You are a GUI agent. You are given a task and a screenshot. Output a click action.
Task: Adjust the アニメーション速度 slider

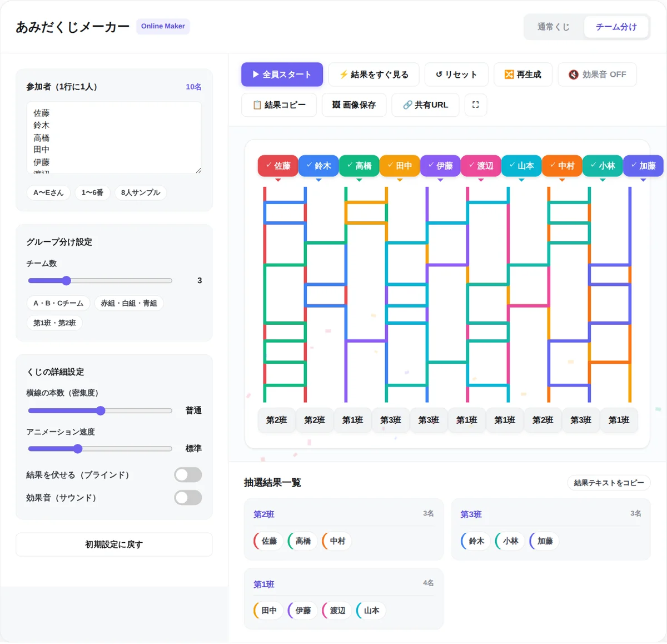pos(100,448)
